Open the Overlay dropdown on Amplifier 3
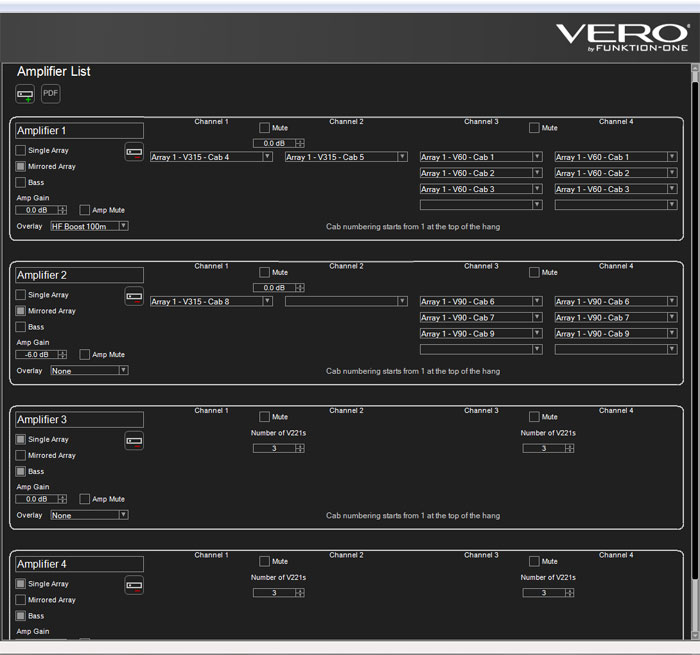The height and width of the screenshot is (655, 700). click(89, 515)
